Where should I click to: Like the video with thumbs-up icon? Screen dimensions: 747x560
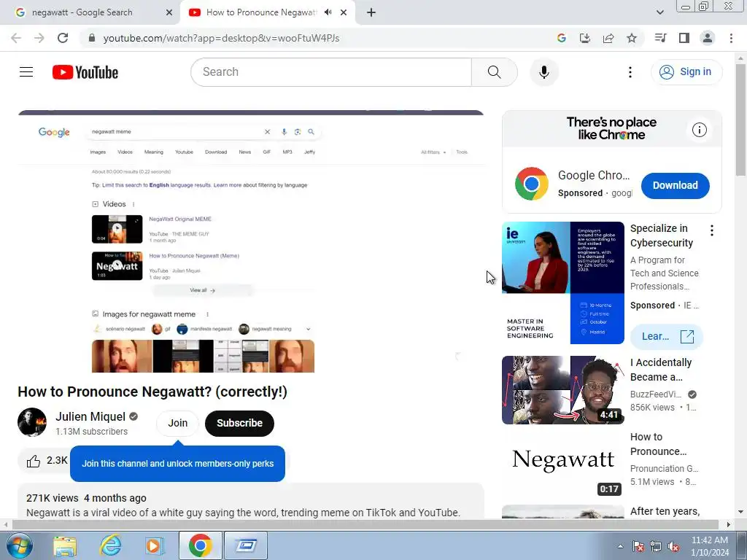(x=34, y=461)
